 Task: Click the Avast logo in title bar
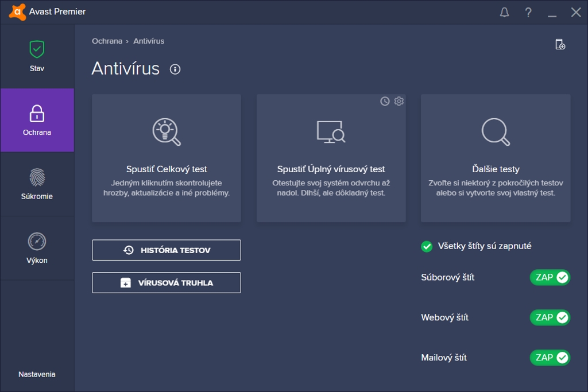[17, 12]
